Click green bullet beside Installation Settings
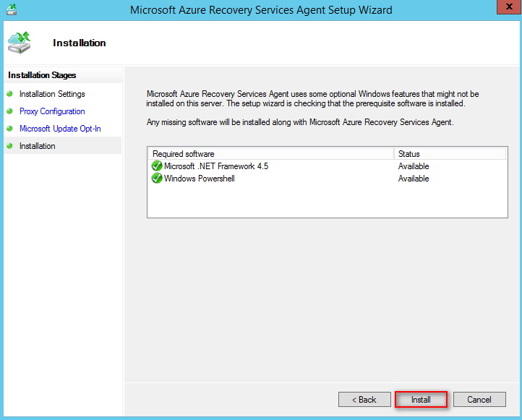Screen dimensions: 522x420 coord(10,94)
